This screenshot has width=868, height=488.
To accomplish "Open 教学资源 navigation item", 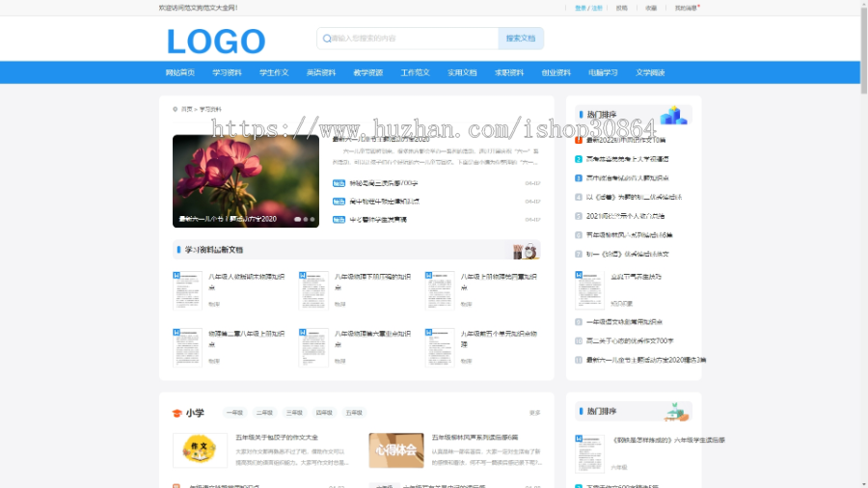I will pos(368,72).
